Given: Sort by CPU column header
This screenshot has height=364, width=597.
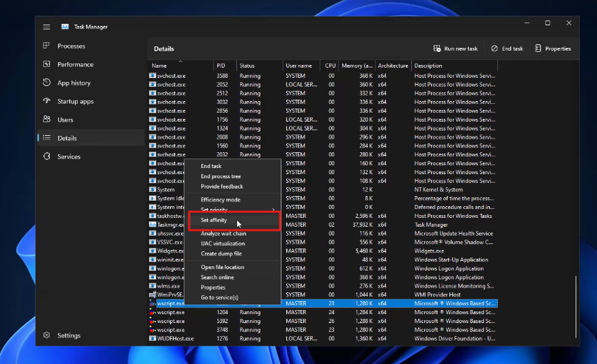Looking at the screenshot, I should click(x=329, y=66).
